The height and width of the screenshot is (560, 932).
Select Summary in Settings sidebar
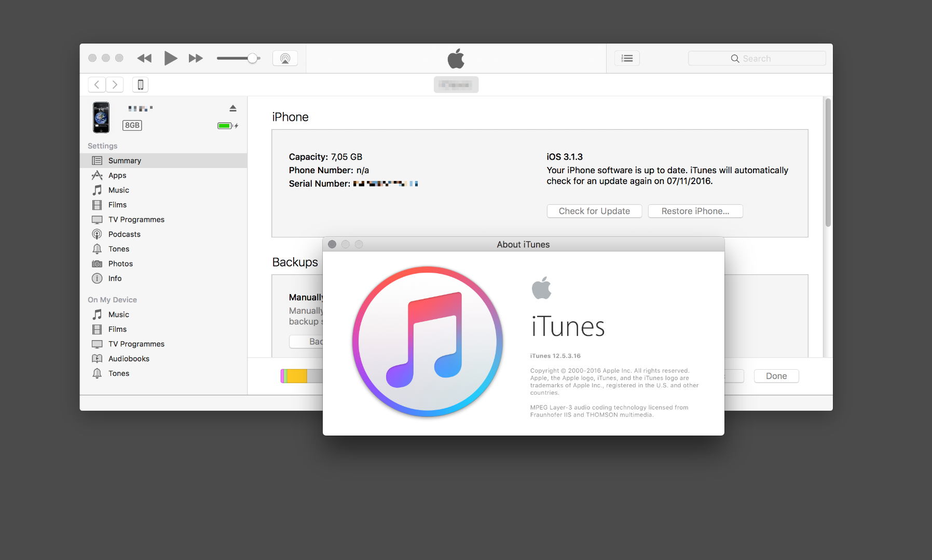(x=163, y=161)
